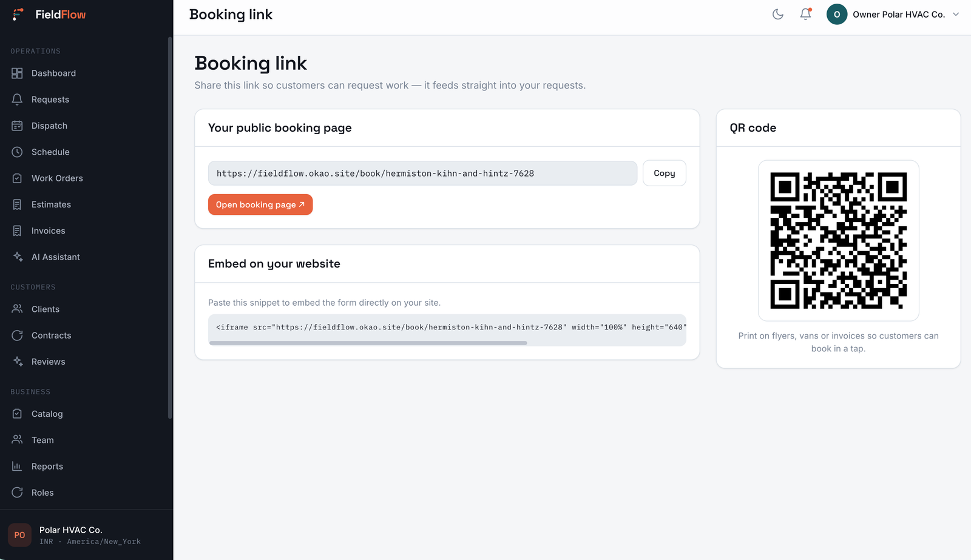The image size is (971, 560).
Task: Click the FieldFlow brand name link
Action: [61, 15]
